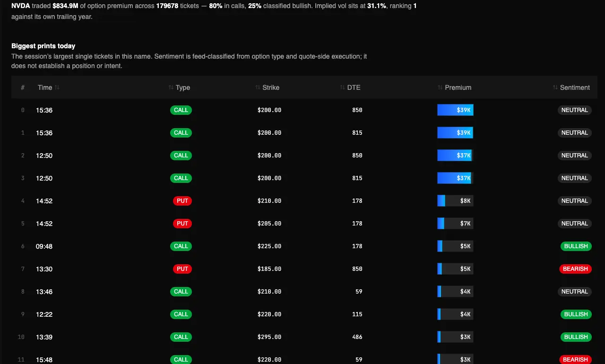Screen dimensions: 605x364
Task: Click the BULLISH badge in the 12:22 row
Action: 576,314
